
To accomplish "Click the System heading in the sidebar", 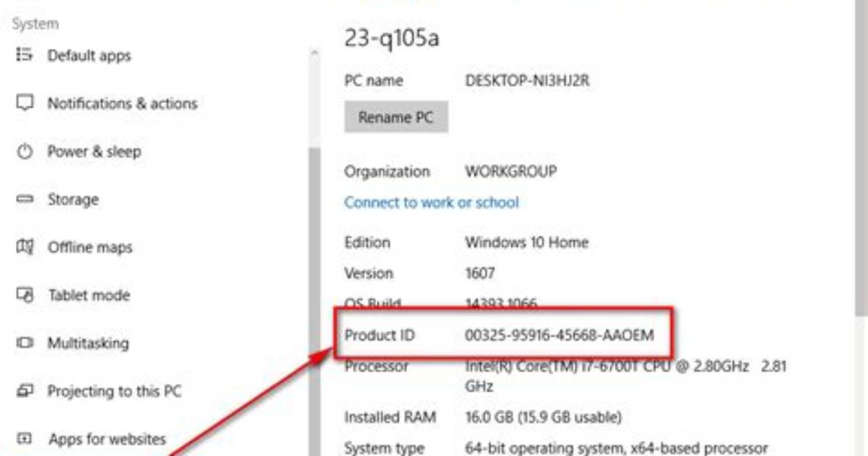I will (x=36, y=24).
